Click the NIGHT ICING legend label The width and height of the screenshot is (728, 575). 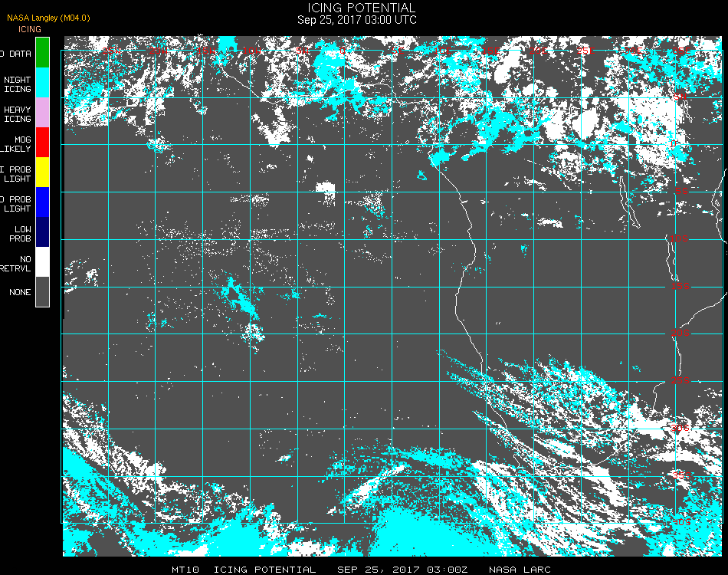[18, 84]
